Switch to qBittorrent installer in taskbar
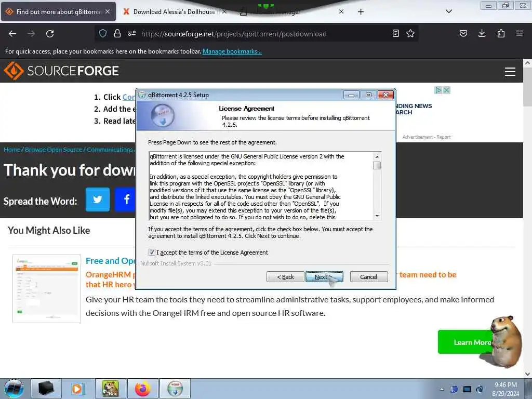 175,389
